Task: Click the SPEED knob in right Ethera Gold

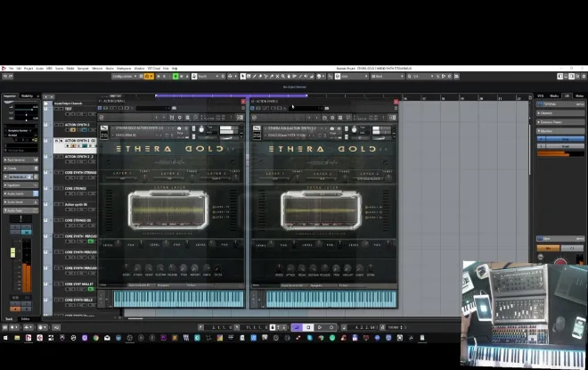Action: 279,268
